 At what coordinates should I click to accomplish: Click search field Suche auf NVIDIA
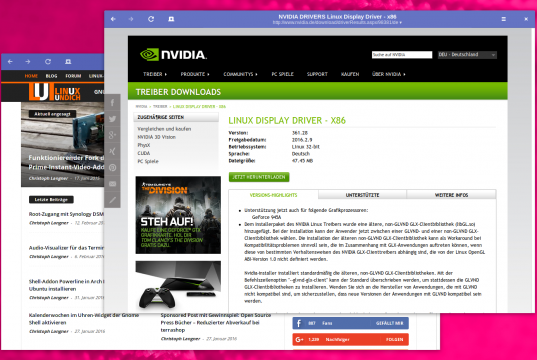tap(402, 54)
